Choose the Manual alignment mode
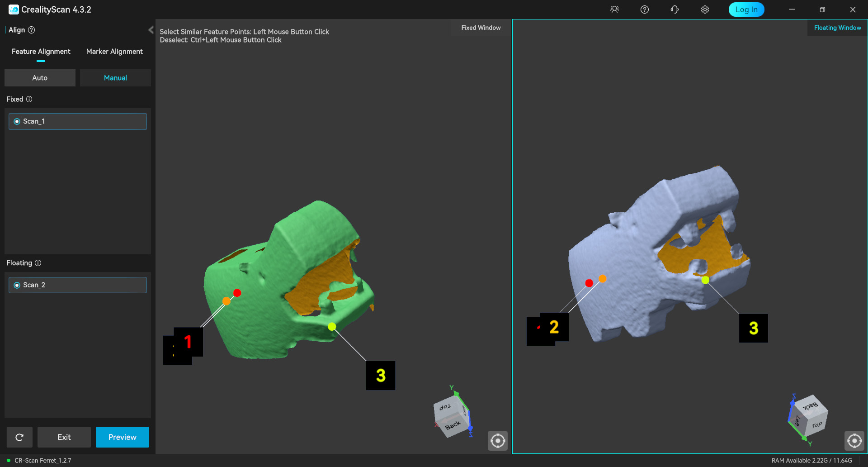This screenshot has width=868, height=467. pyautogui.click(x=115, y=78)
